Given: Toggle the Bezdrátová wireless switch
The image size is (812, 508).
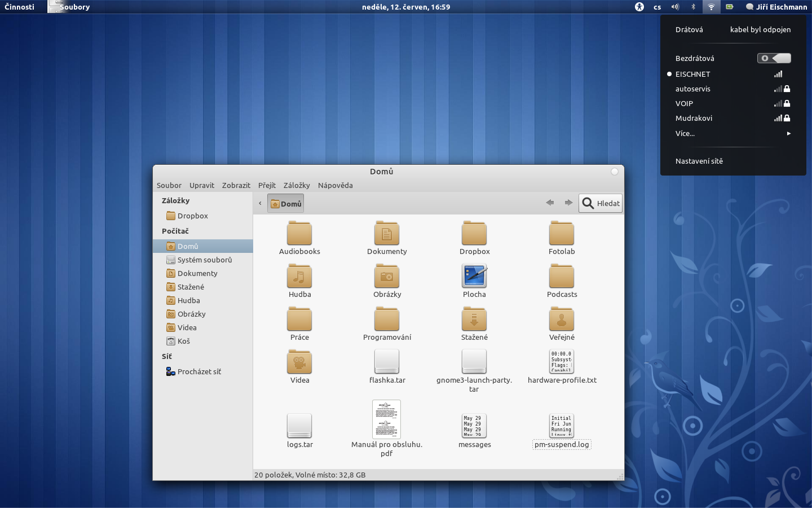Looking at the screenshot, I should (774, 58).
